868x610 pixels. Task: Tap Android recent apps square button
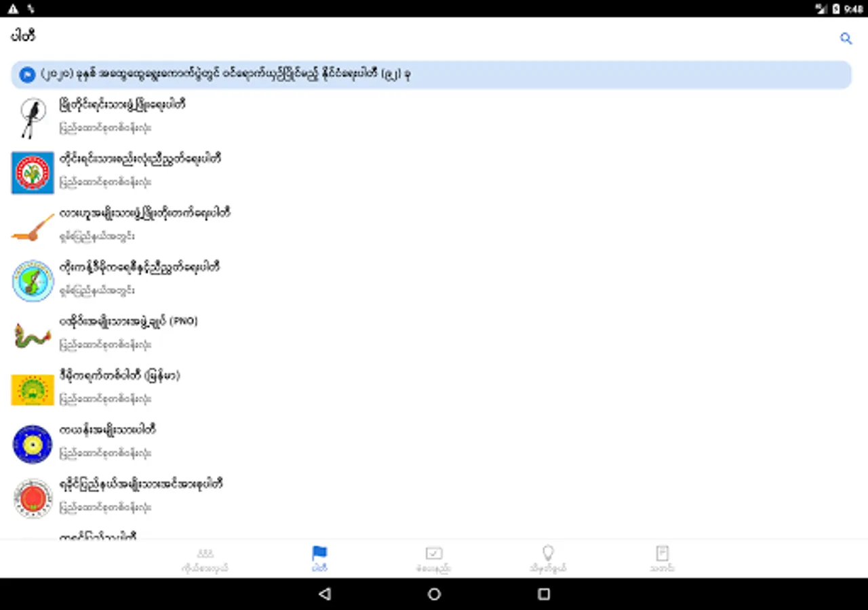[544, 594]
